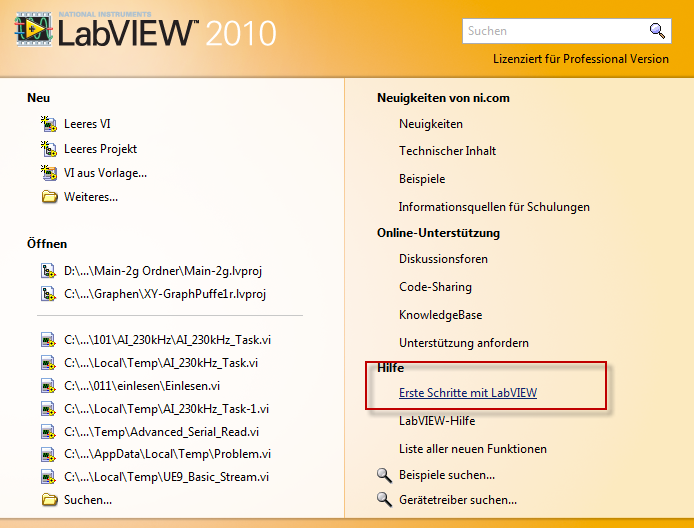This screenshot has width=694, height=528.
Task: Click Beispiele suchen...
Action: [x=447, y=475]
